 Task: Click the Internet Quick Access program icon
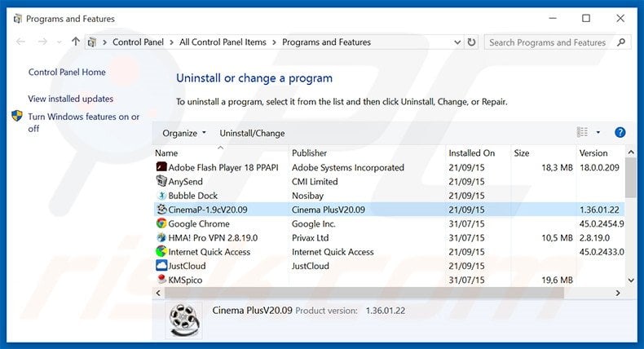click(161, 251)
